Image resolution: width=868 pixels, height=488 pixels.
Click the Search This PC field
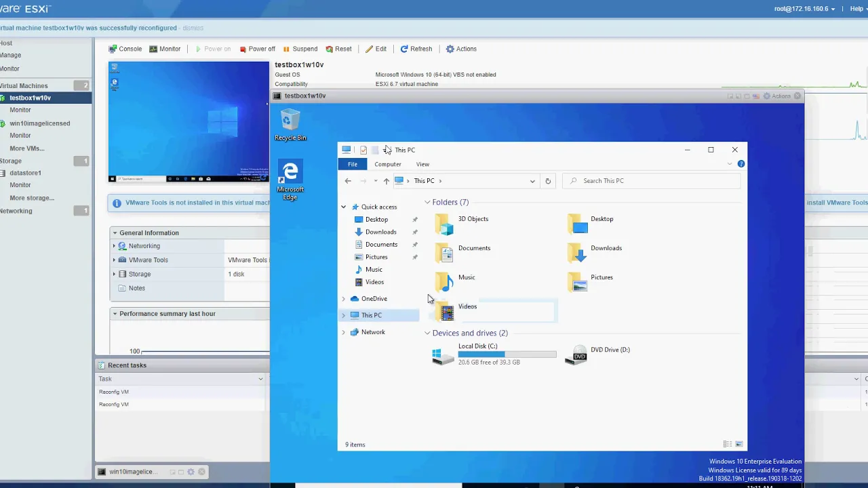point(652,181)
